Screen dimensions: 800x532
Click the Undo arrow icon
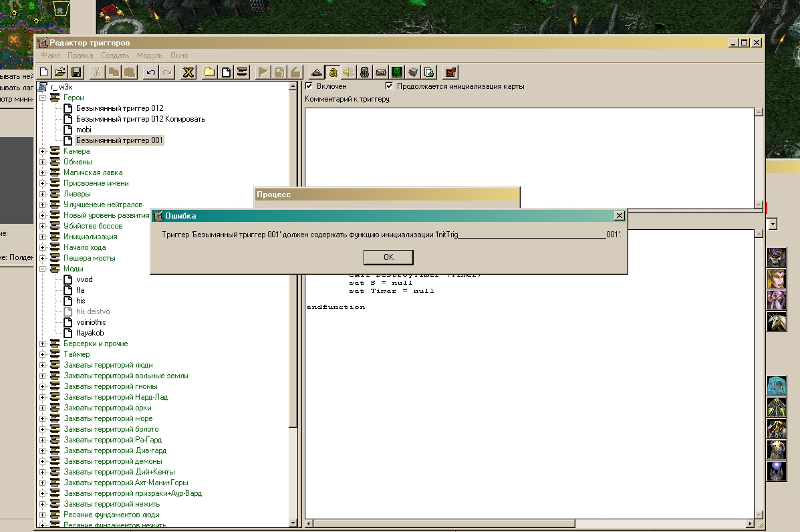coord(150,72)
